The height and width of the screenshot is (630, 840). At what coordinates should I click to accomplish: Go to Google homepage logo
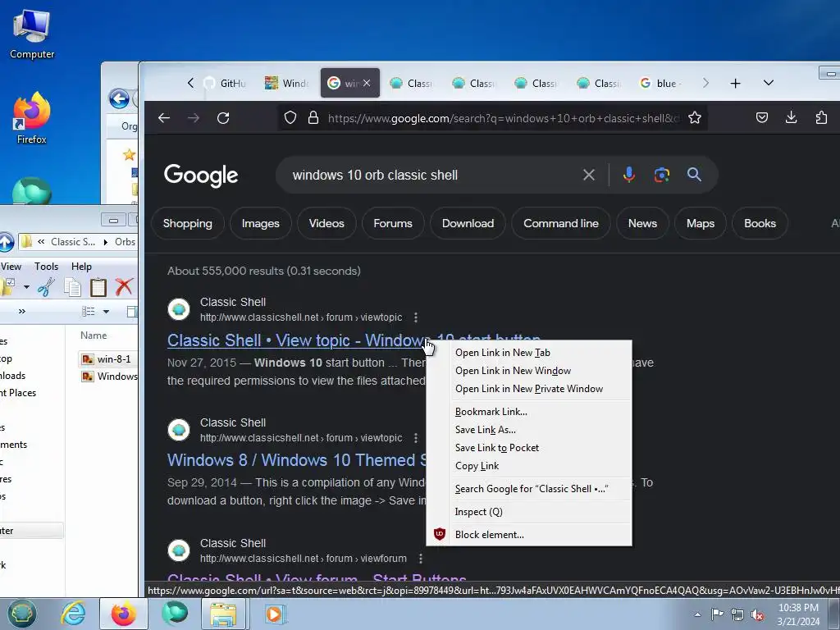pos(201,175)
